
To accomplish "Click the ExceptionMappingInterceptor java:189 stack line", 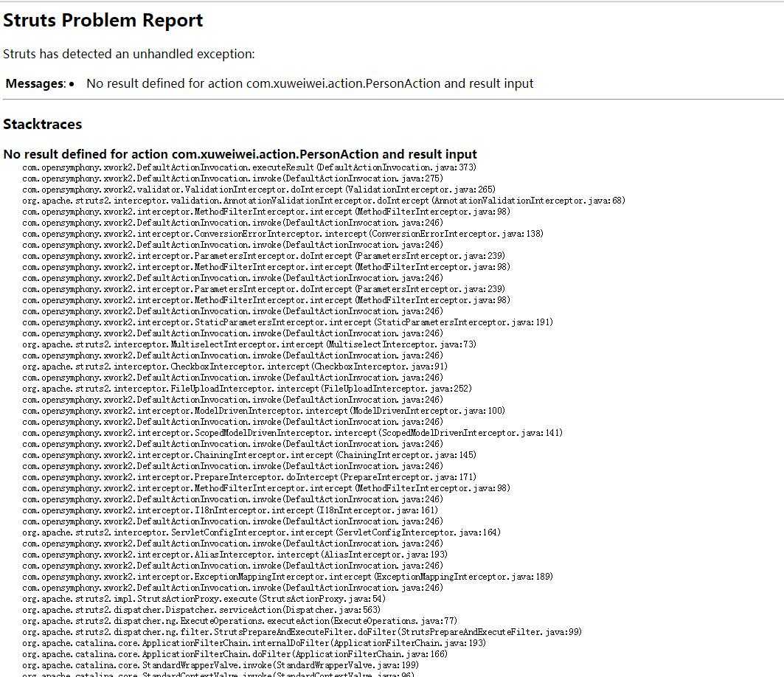I will coord(288,577).
